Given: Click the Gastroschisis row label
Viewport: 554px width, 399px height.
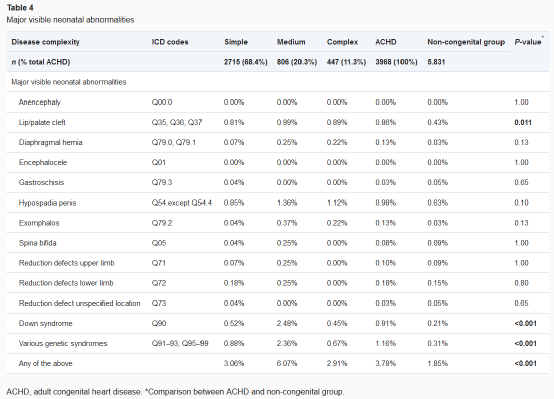Looking at the screenshot, I should pyautogui.click(x=41, y=182).
